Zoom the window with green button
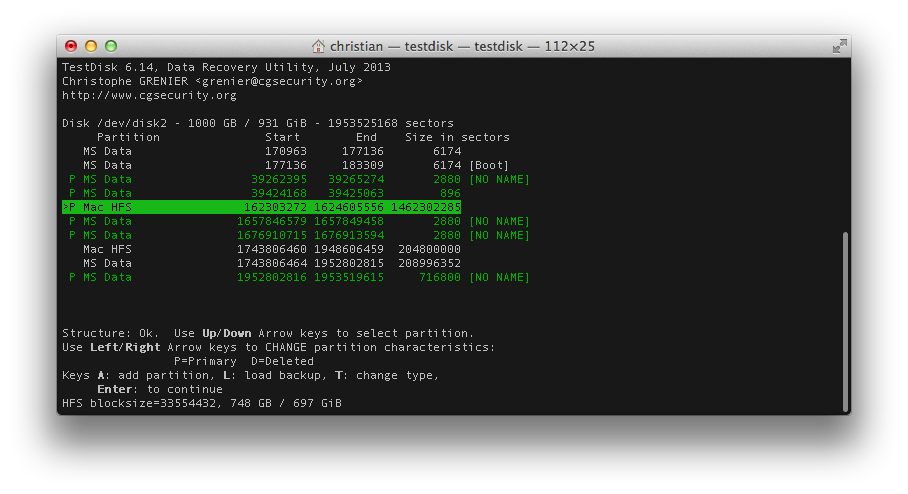Screen dimensions: 908x494 click(111, 46)
